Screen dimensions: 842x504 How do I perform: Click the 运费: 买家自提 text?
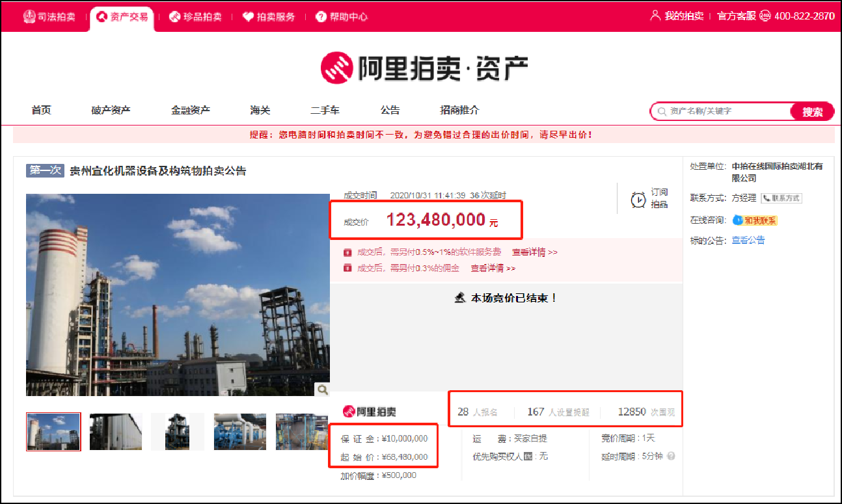510,438
